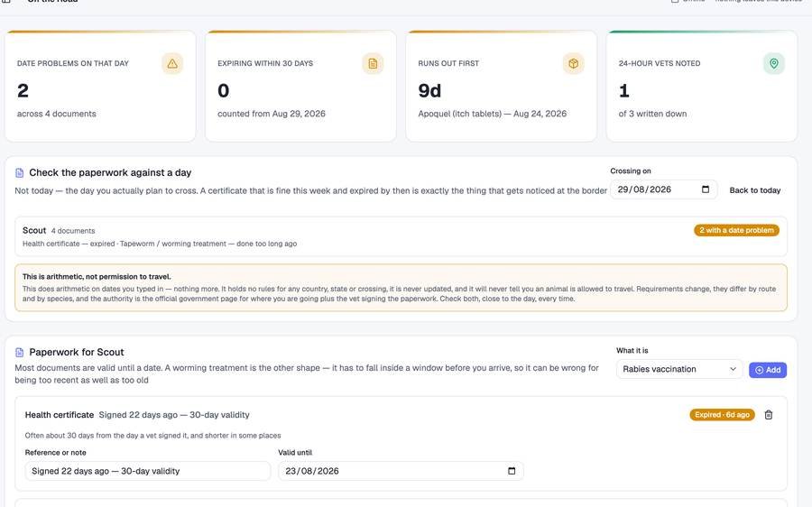Click the 24-Hour Vets Noted count '1'
The image size is (812, 507).
pos(624,90)
